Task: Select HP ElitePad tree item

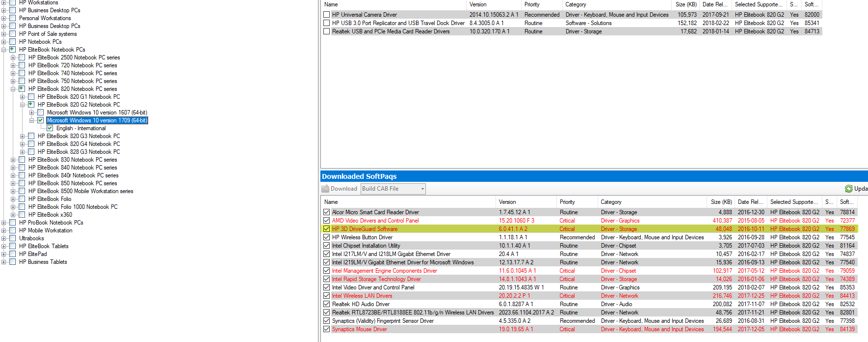Action: click(33, 254)
